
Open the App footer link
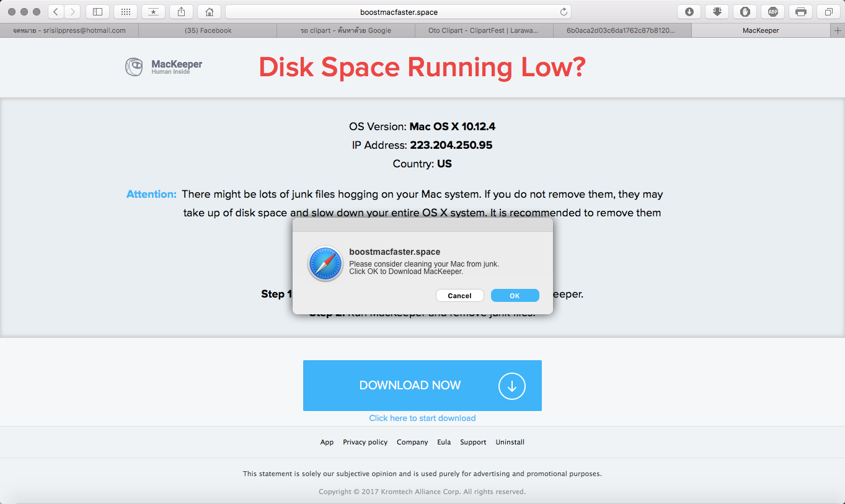(x=327, y=442)
